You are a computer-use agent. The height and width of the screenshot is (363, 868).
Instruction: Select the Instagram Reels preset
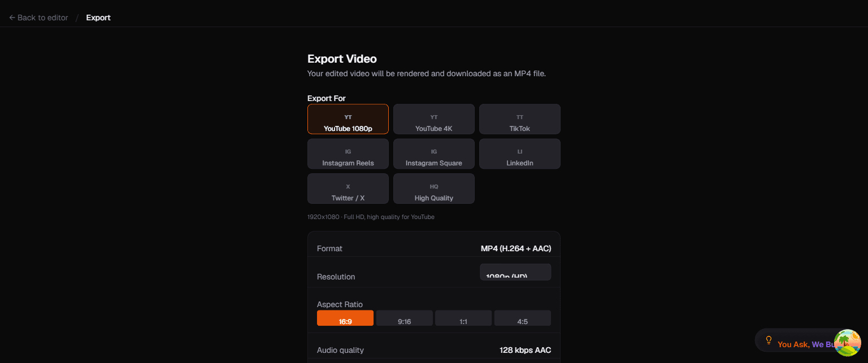coord(348,154)
